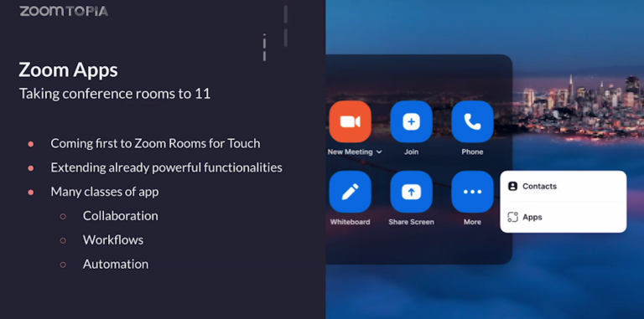Click the Workflows sub-bullet text
Viewport: 644px width, 319px height.
click(113, 239)
